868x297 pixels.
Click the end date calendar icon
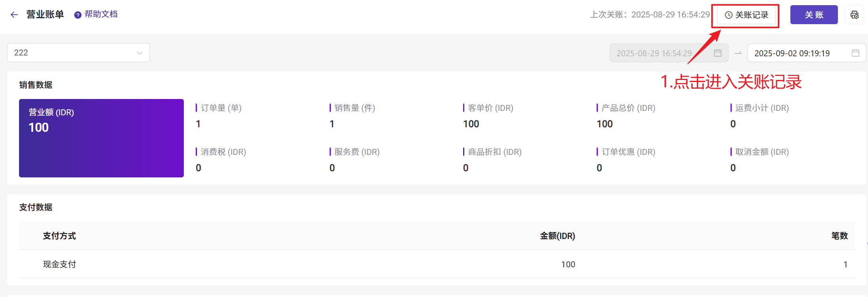pos(855,53)
